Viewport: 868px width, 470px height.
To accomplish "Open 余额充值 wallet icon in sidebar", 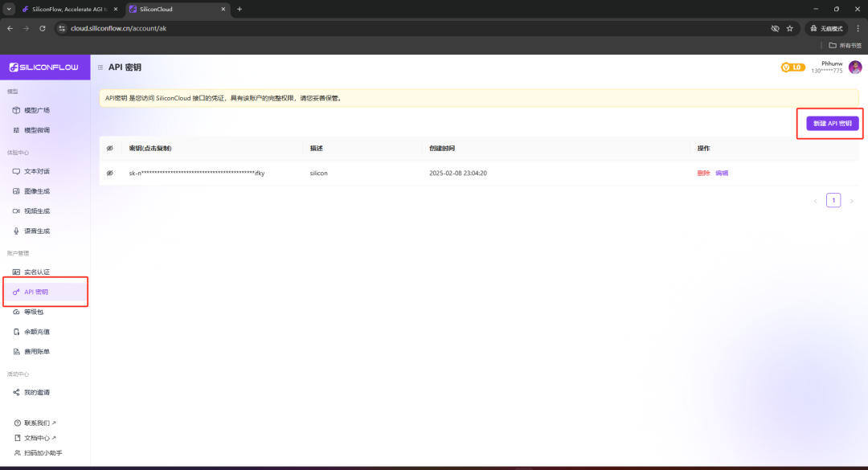I will [16, 332].
